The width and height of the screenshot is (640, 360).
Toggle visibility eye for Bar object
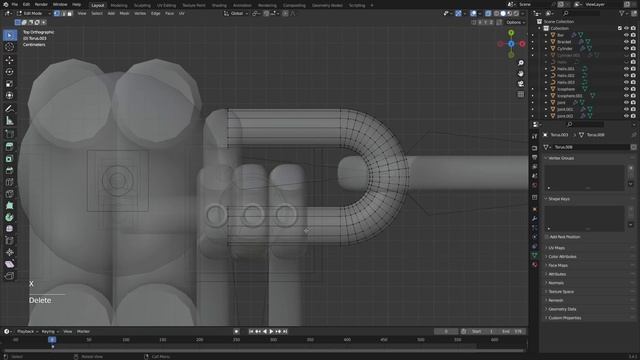click(x=627, y=35)
